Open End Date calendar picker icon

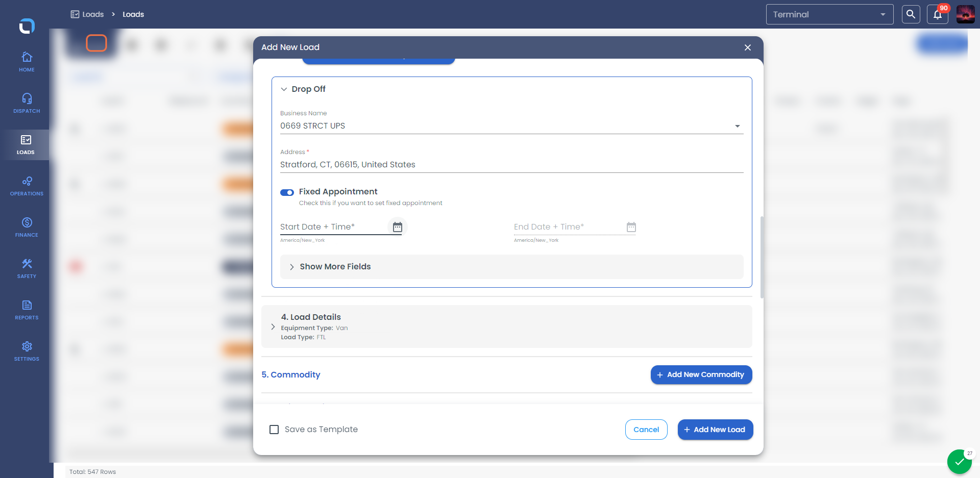[x=631, y=227]
